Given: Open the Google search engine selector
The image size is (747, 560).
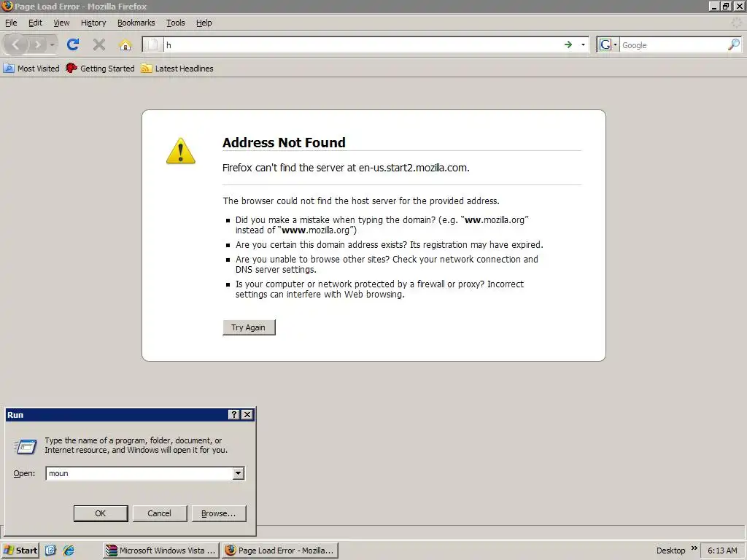Looking at the screenshot, I should [x=608, y=44].
